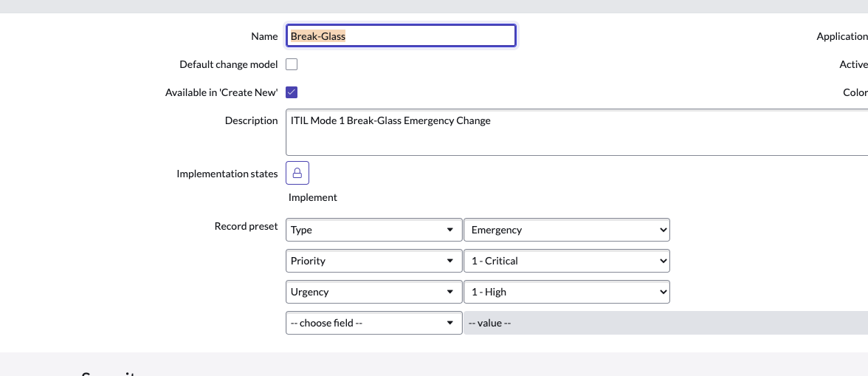The height and width of the screenshot is (376, 868).
Task: Open the '-- choose field --' dropdown
Action: pyautogui.click(x=373, y=323)
